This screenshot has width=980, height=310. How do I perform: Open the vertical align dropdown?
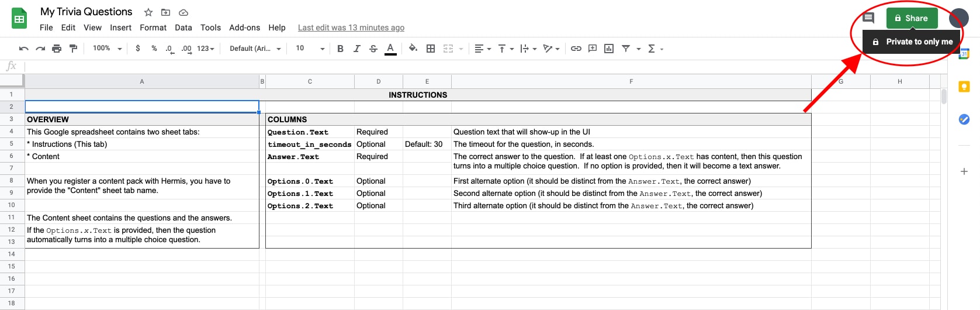pos(505,49)
